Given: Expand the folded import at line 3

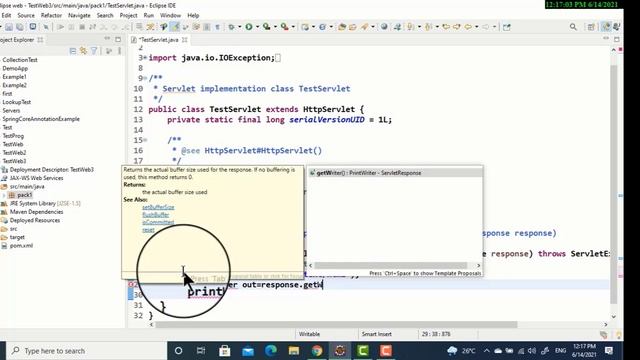Looking at the screenshot, I should pos(145,58).
